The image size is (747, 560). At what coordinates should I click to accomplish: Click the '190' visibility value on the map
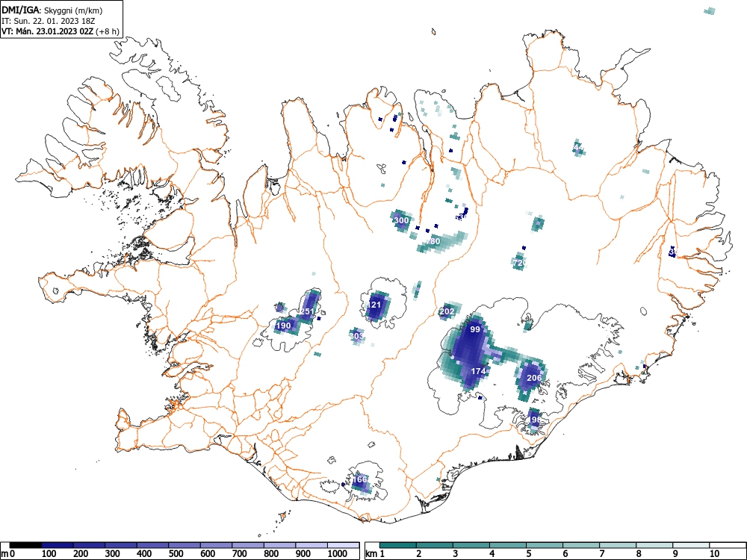click(283, 326)
